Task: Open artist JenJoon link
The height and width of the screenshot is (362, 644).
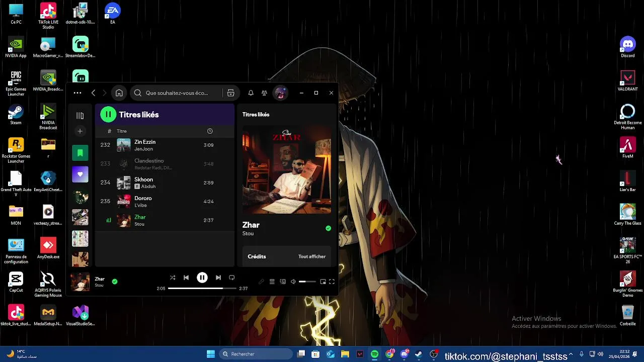Action: (x=143, y=149)
